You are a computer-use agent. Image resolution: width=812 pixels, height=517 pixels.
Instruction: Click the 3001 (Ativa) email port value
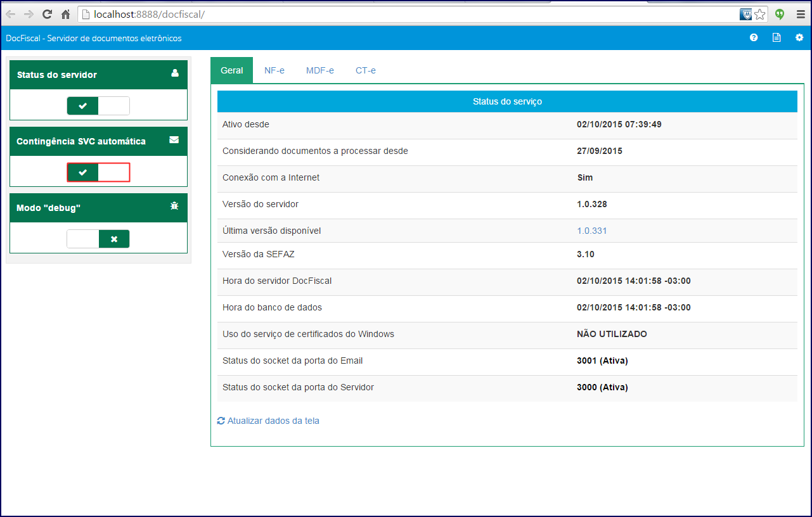pyautogui.click(x=602, y=361)
